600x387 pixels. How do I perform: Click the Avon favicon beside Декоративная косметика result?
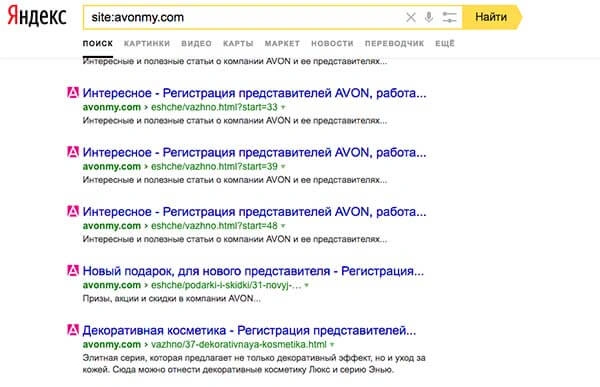[x=73, y=330]
